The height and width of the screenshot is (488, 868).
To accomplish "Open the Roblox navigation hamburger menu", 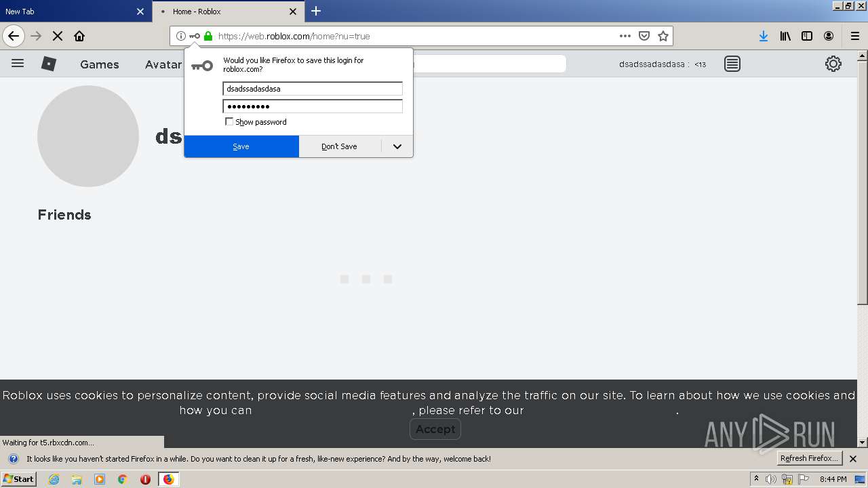I will [18, 64].
